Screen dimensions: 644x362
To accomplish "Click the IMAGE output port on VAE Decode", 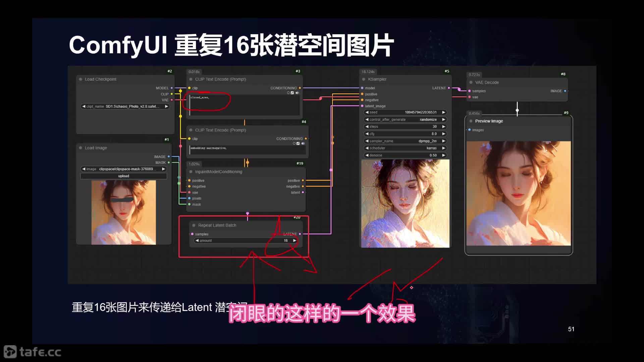I will 565,91.
